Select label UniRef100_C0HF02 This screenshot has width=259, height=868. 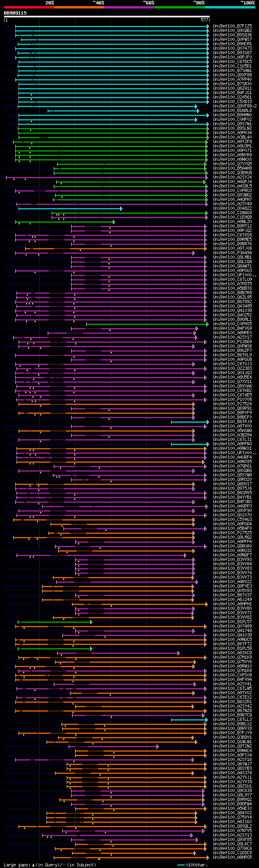(x=232, y=119)
